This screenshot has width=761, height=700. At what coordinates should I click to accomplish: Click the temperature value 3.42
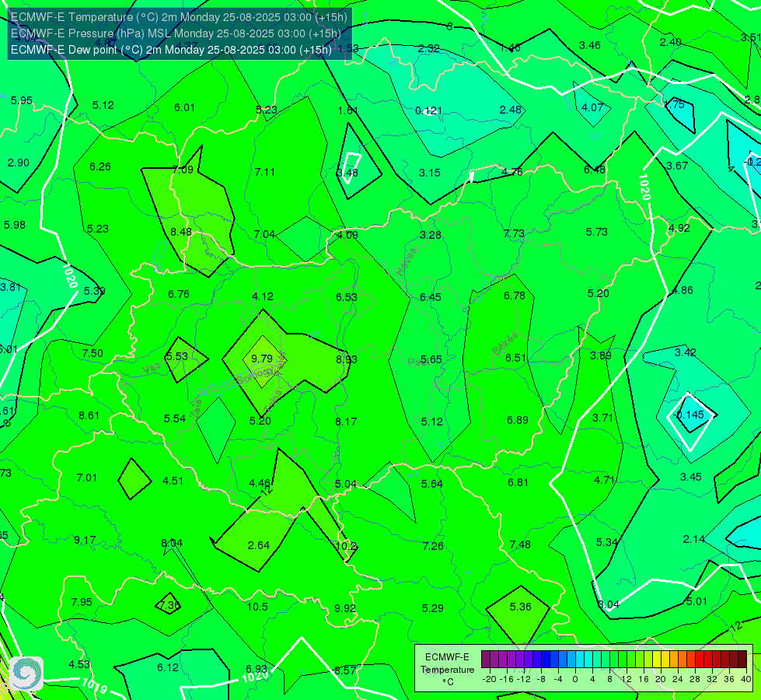coord(686,352)
